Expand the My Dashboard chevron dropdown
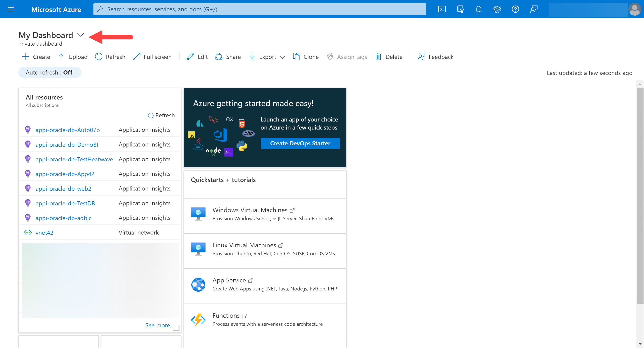The width and height of the screenshot is (644, 348). pyautogui.click(x=81, y=35)
